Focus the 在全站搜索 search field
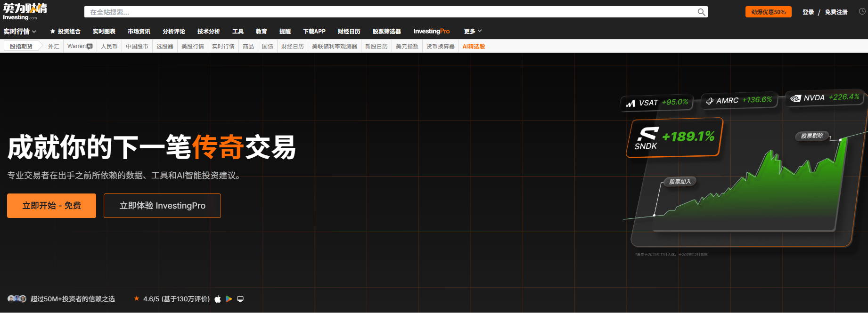Image resolution: width=868 pixels, height=314 pixels. tap(391, 12)
